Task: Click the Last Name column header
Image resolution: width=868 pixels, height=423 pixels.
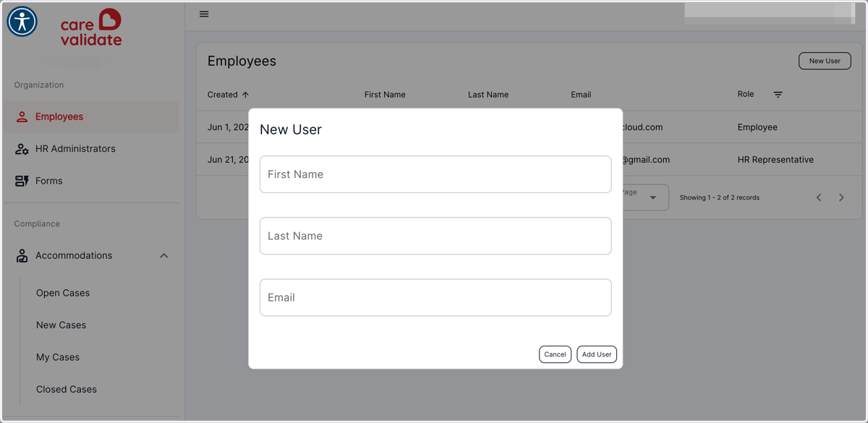Action: [488, 95]
